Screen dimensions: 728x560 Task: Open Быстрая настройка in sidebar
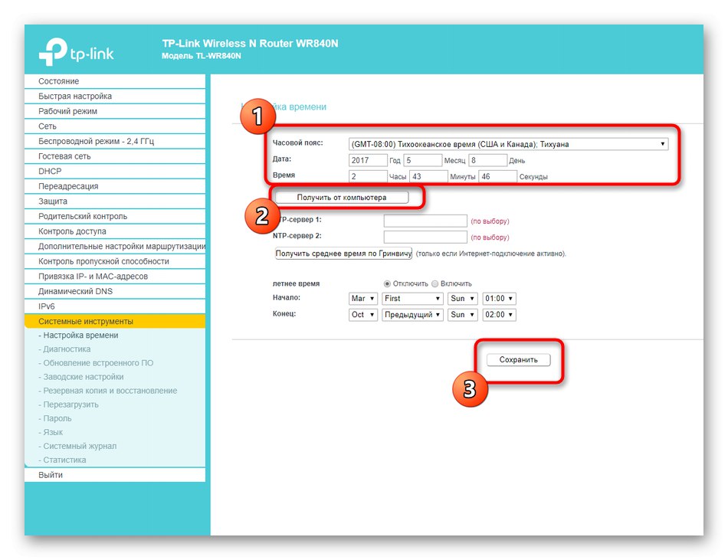115,96
